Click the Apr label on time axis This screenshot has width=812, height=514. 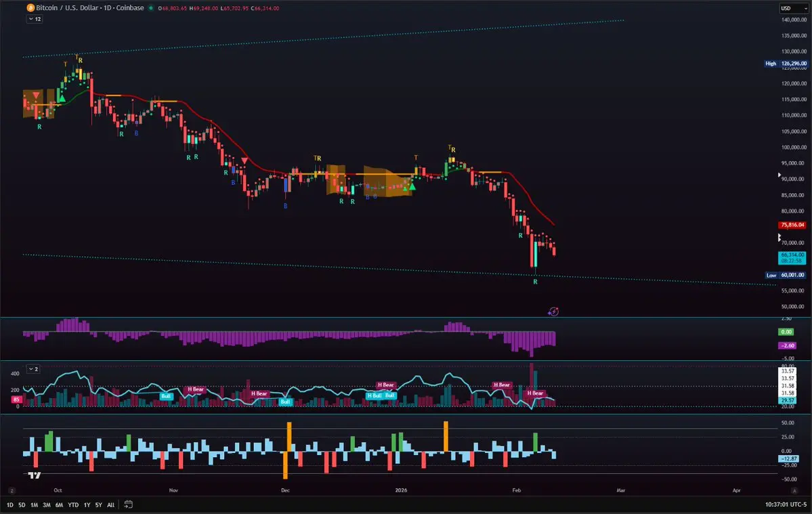pyautogui.click(x=736, y=490)
